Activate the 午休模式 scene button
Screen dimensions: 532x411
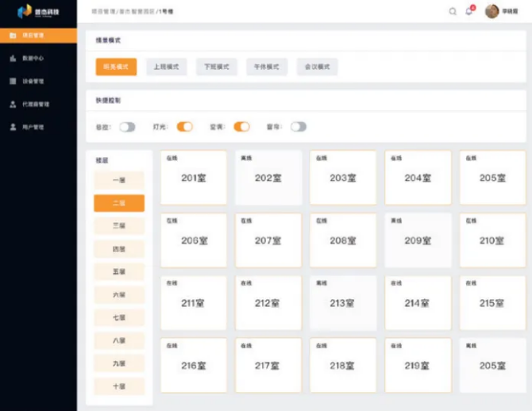(267, 67)
